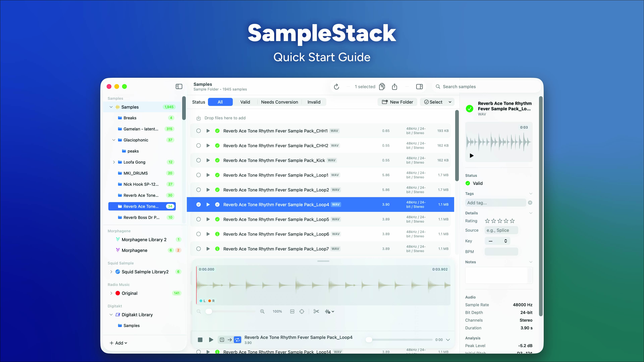
Task: Enable loop playback for Loop4
Action: point(237,340)
